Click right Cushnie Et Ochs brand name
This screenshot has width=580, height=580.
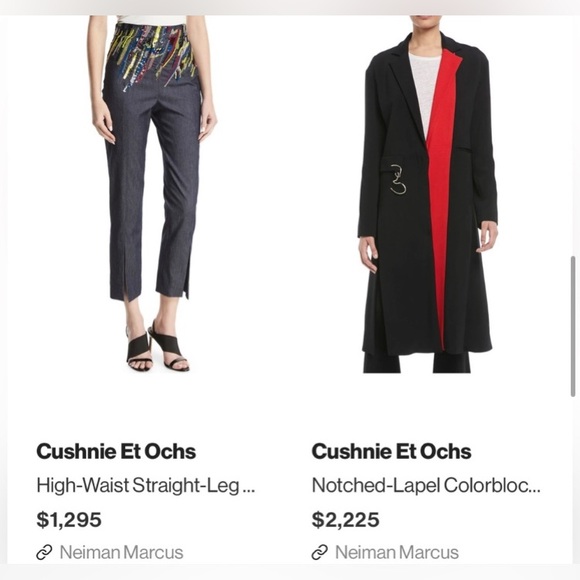click(391, 451)
